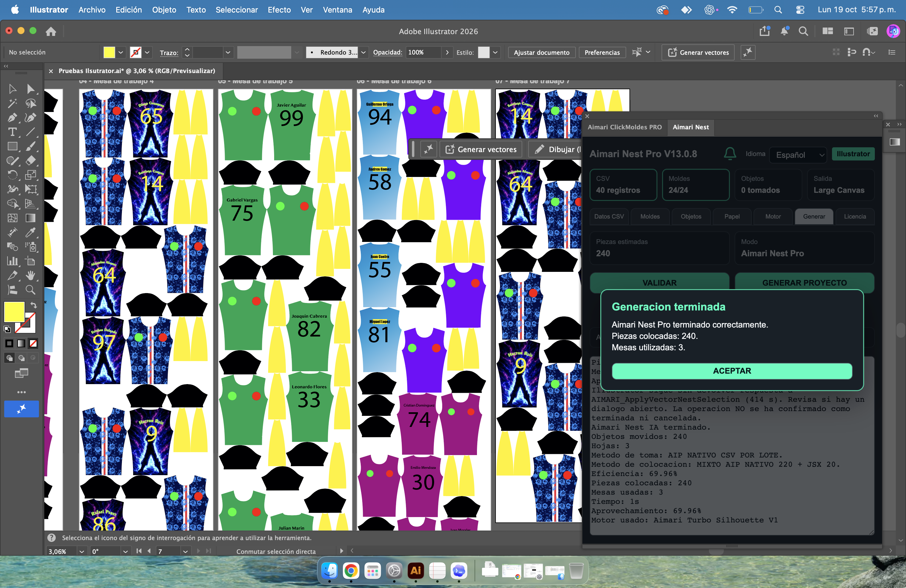Expand the fill color dropdown in control bar
The height and width of the screenshot is (588, 906).
pyautogui.click(x=121, y=52)
